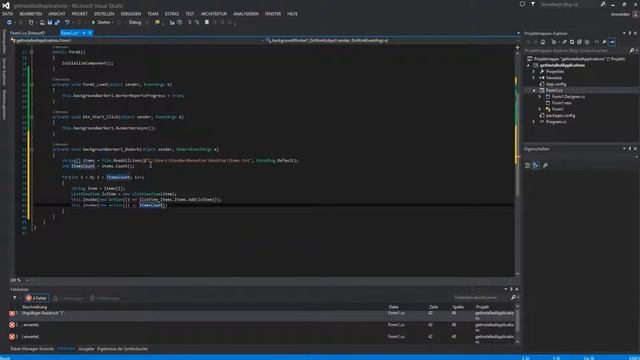Screen dimensions: 640x360
Task: Click the Anmelden link at top right
Action: [x=620, y=14]
